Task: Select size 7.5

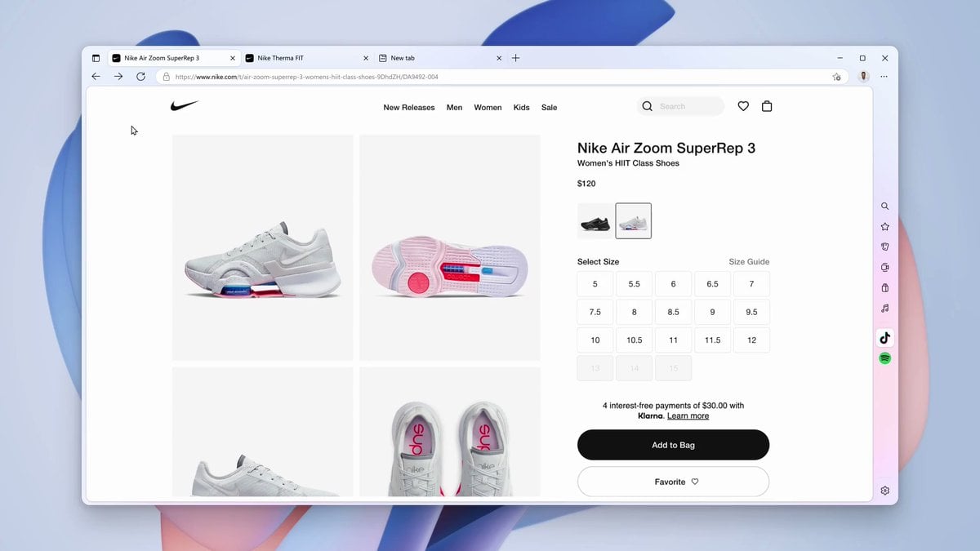Action: click(595, 312)
